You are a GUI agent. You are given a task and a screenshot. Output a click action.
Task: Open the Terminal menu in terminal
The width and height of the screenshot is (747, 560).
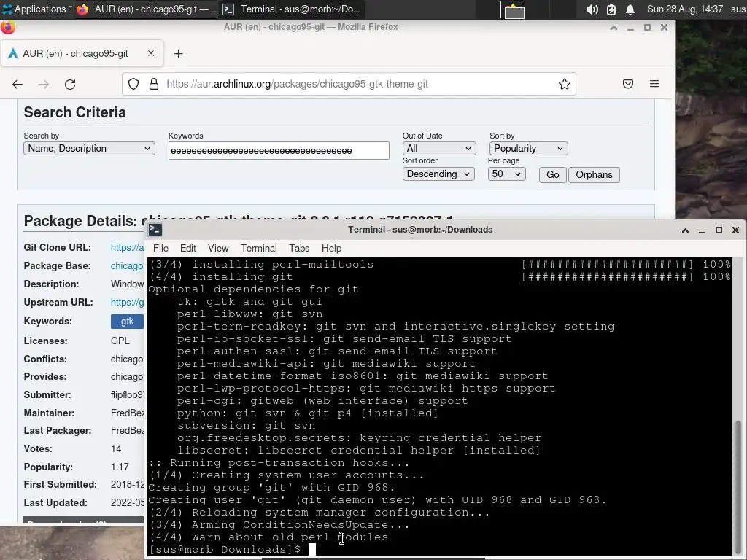259,248
